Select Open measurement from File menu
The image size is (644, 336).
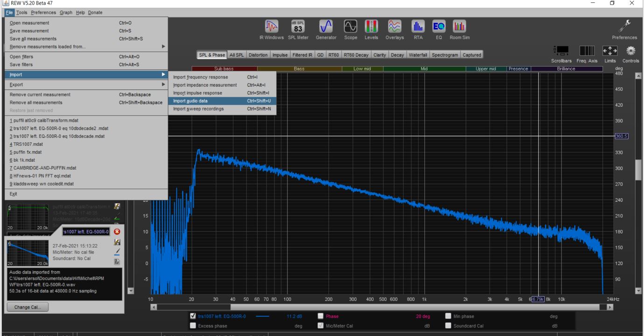point(86,23)
